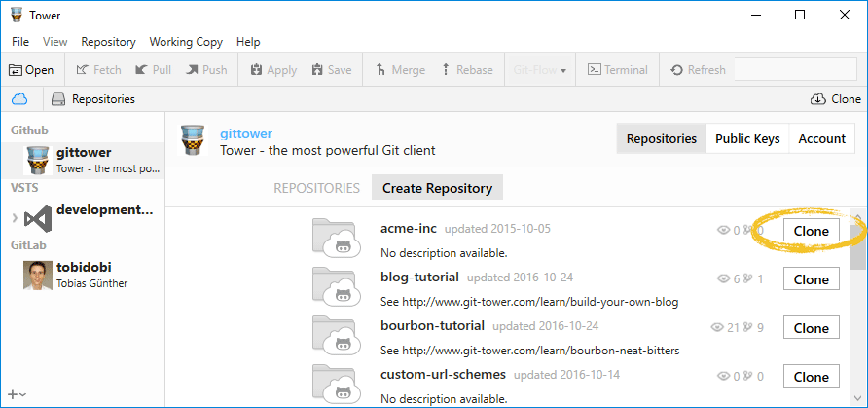The height and width of the screenshot is (408, 868).
Task: Clone the custom-url-schemes repository
Action: click(811, 377)
